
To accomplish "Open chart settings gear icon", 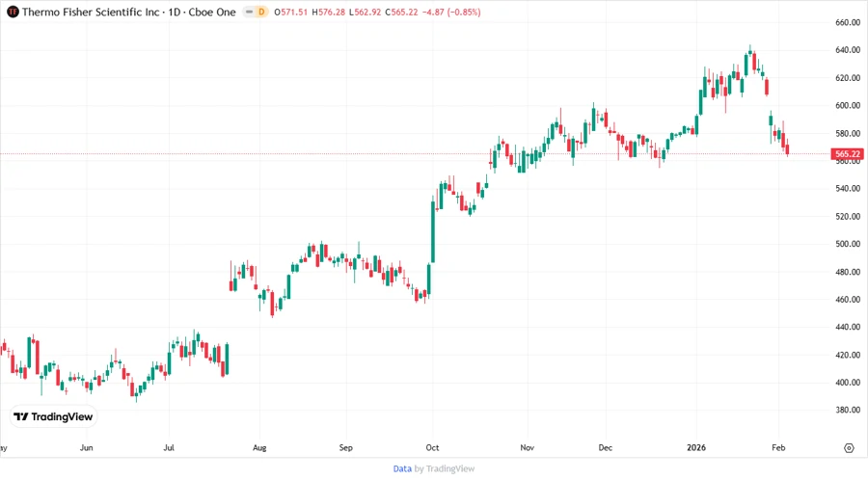I will [849, 448].
